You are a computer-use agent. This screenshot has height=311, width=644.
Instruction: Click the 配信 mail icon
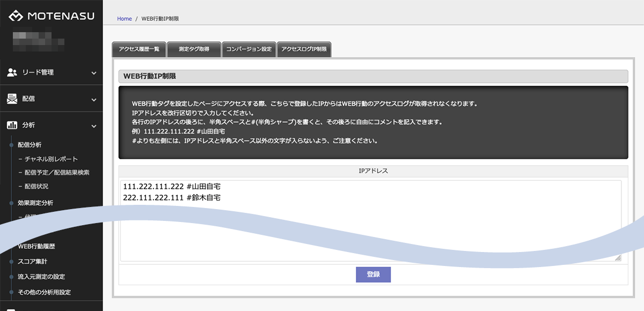(12, 99)
